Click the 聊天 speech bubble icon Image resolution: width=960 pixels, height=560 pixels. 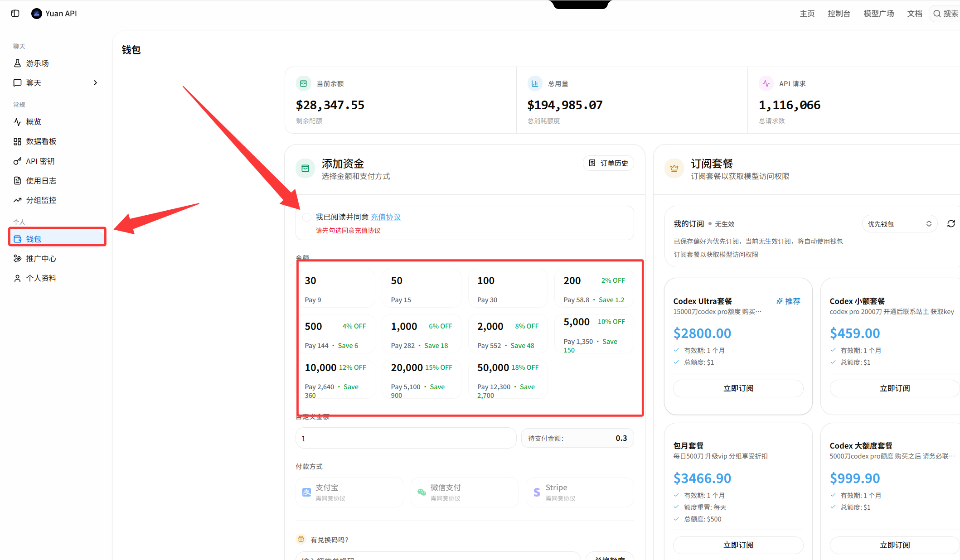17,83
